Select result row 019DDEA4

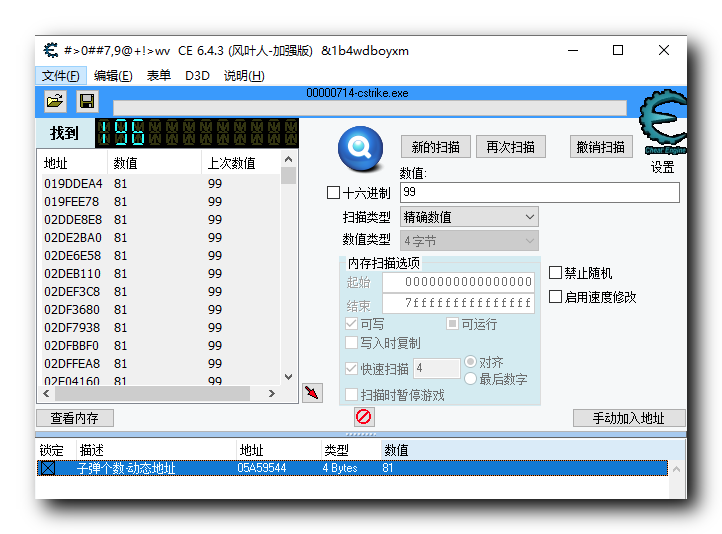pyautogui.click(x=160, y=184)
